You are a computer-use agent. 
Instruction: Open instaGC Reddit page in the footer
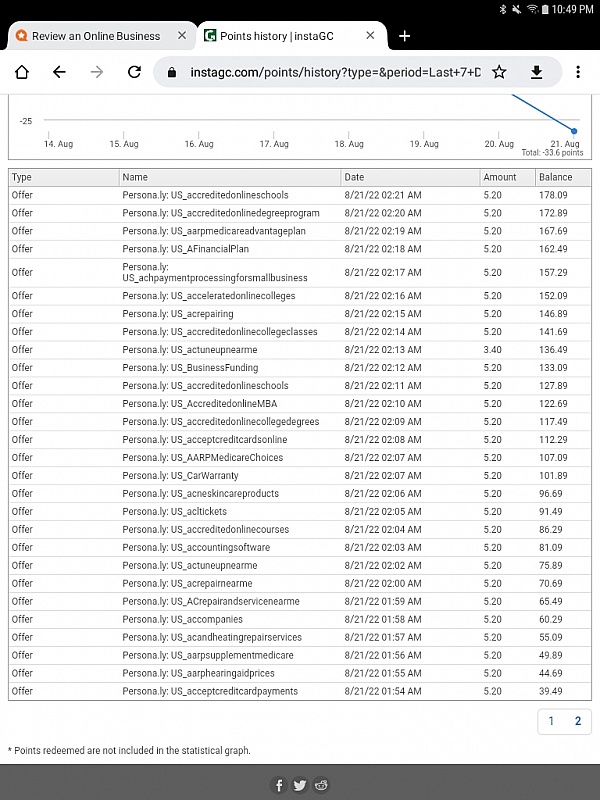(321, 785)
